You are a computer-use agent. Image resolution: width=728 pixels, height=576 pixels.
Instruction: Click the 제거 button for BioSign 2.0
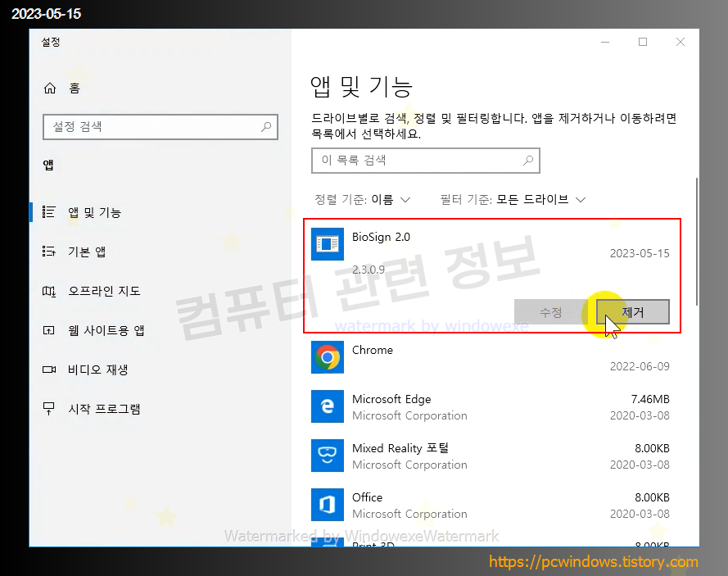point(633,311)
